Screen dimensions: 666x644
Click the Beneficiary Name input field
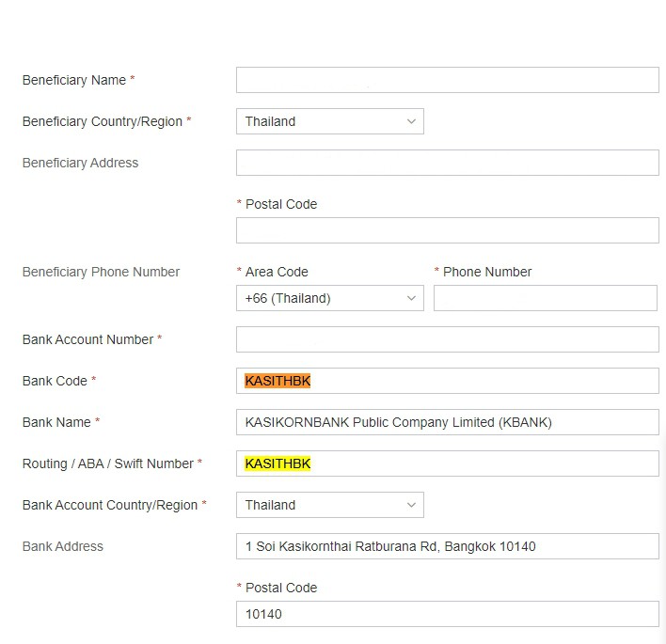coord(447,80)
